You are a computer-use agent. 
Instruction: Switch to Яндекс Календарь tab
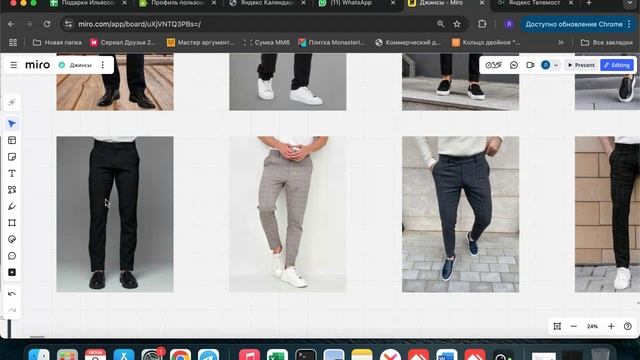tap(268, 3)
